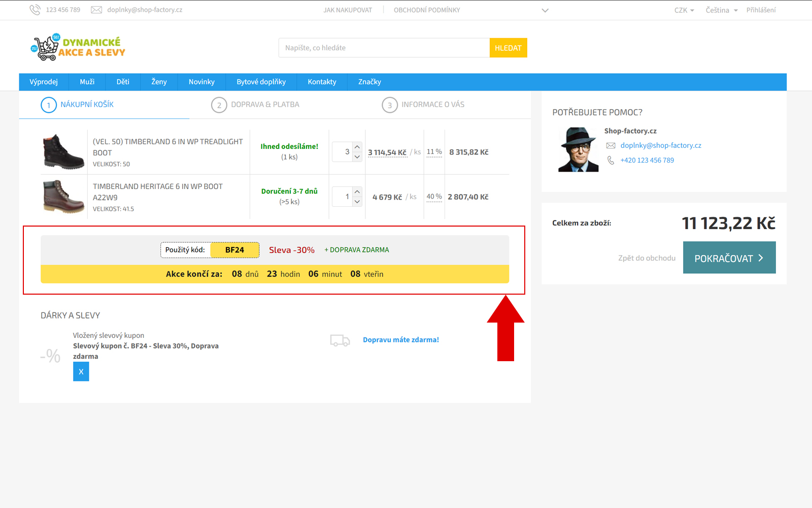This screenshot has width=812, height=508.
Task: Click quantity field showing 3
Action: tap(343, 152)
